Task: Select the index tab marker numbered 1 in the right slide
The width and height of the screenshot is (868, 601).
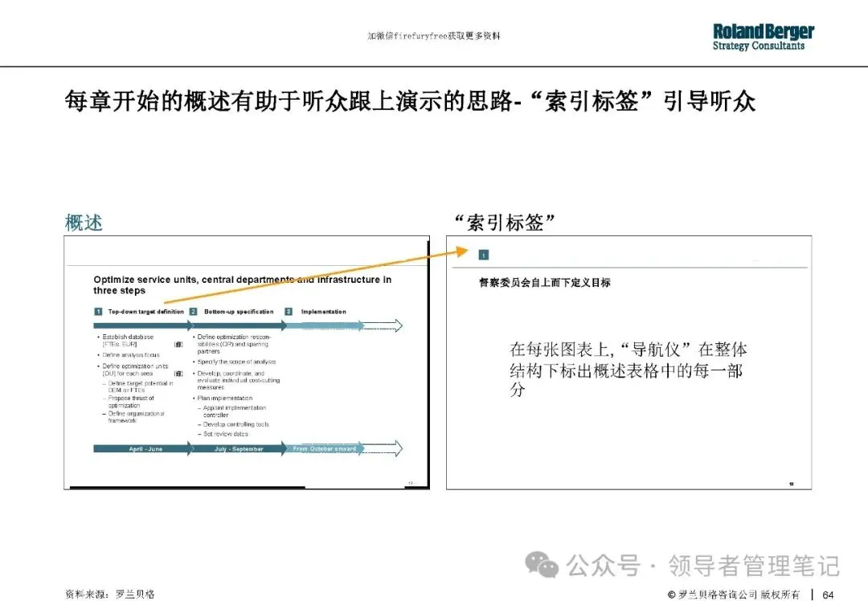Action: [x=483, y=255]
